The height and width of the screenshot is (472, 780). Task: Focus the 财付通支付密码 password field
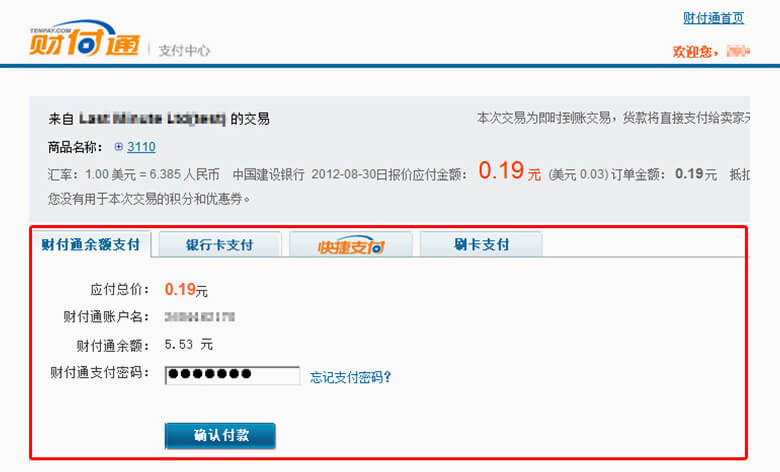point(232,376)
